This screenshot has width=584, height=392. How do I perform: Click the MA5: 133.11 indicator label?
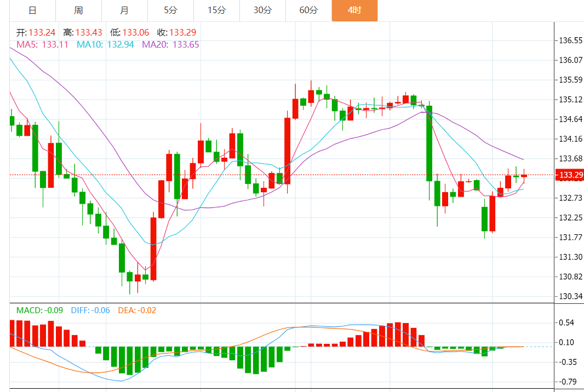pyautogui.click(x=43, y=45)
